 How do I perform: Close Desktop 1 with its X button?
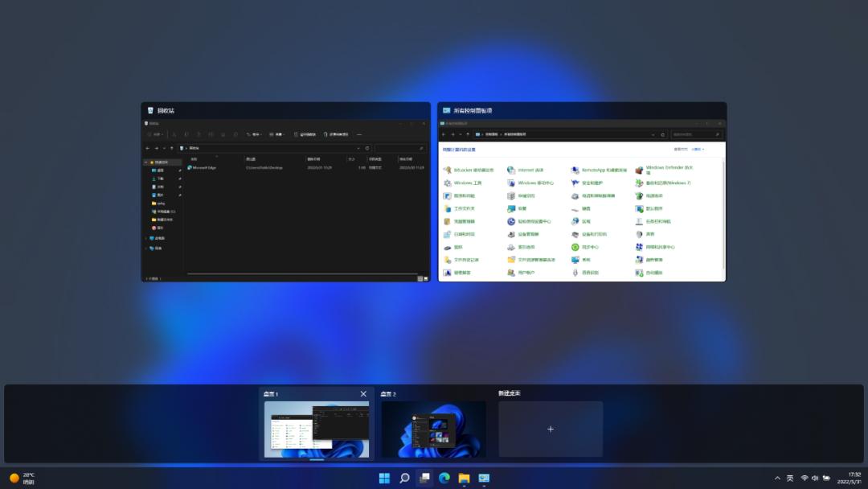363,394
